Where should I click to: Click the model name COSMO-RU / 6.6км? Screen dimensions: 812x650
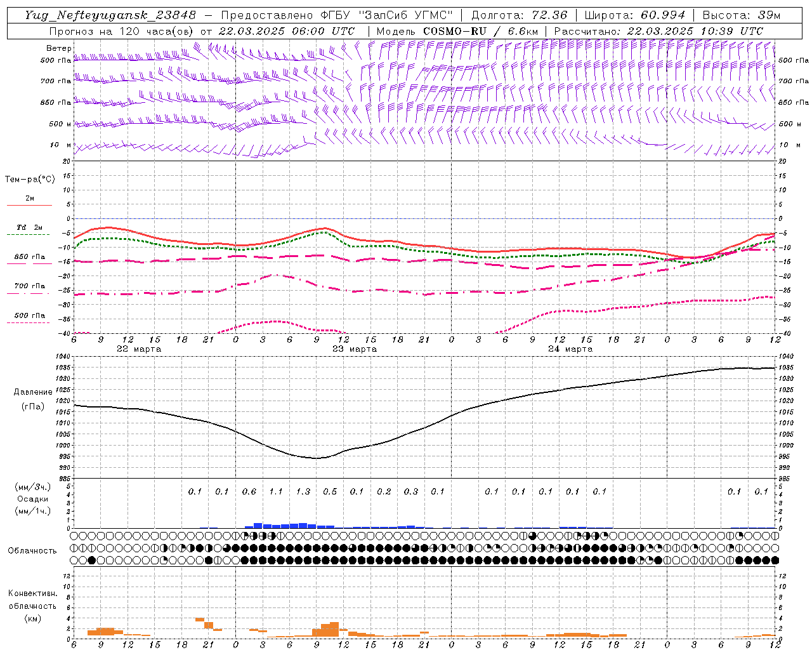coord(481,31)
